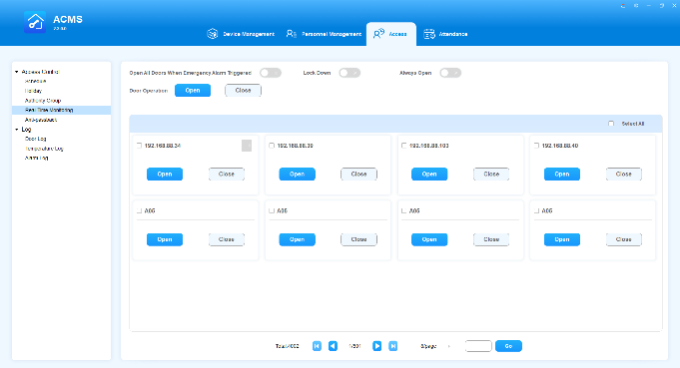680x368 pixels.
Task: Toggle Open All Doors When Emergency Alarm Triggered
Action: click(x=271, y=73)
